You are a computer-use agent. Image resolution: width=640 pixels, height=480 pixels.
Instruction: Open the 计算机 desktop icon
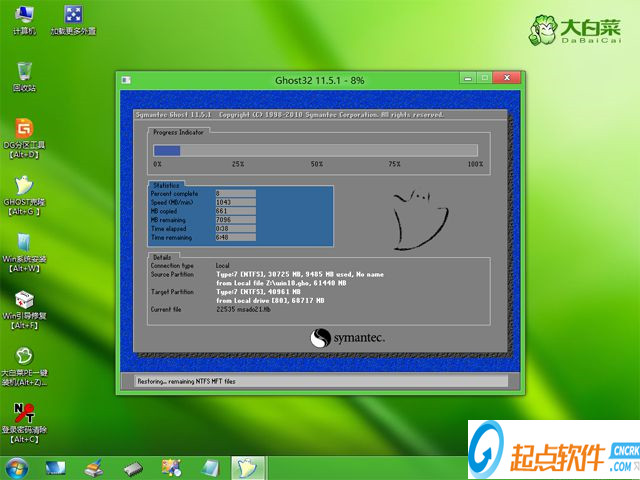pyautogui.click(x=24, y=16)
